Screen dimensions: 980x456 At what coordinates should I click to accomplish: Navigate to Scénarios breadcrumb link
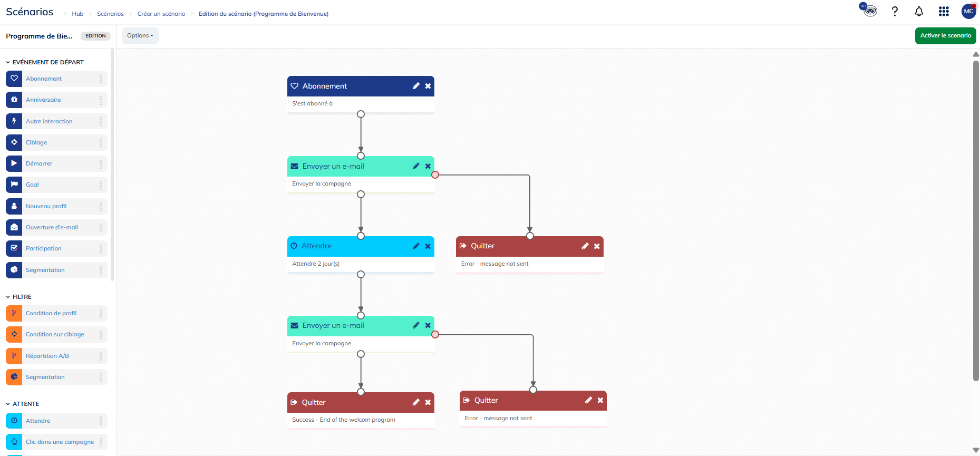110,14
